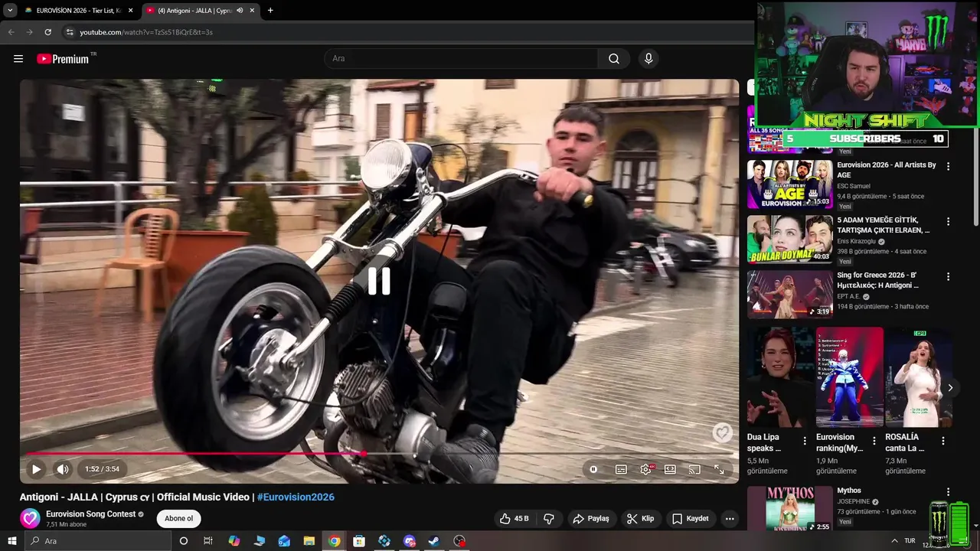Open '5 ADAM YEMEĞE GİTTİK' video thumbnail
The height and width of the screenshot is (551, 980).
click(789, 240)
